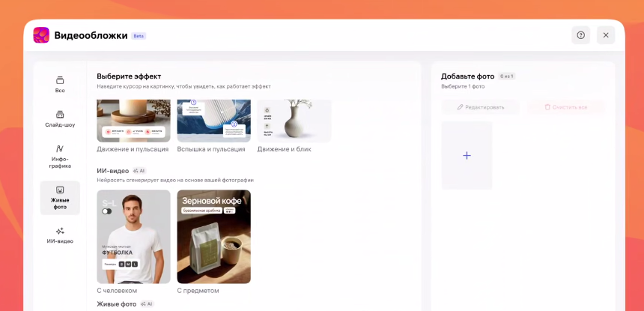Open the Слайд-шоу category icon
This screenshot has width=644, height=311.
click(60, 115)
